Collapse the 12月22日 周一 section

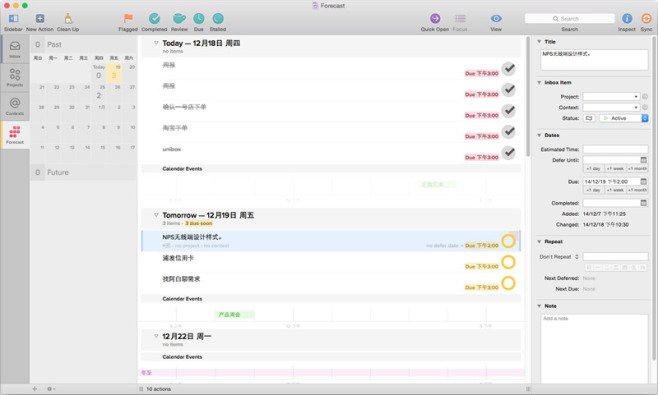(x=156, y=336)
